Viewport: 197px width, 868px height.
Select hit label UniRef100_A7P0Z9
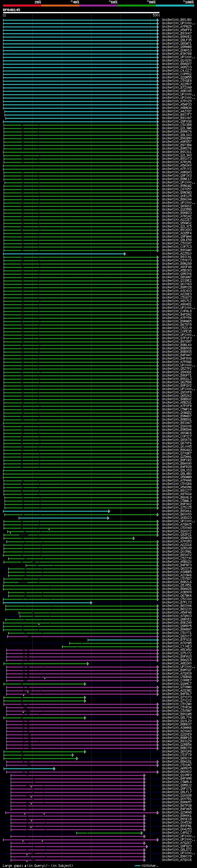(x=177, y=101)
